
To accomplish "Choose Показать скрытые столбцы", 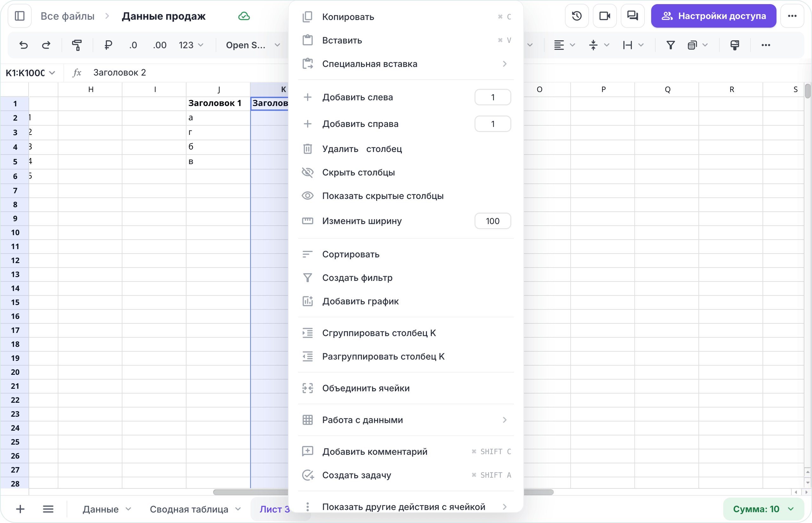I will click(406, 196).
